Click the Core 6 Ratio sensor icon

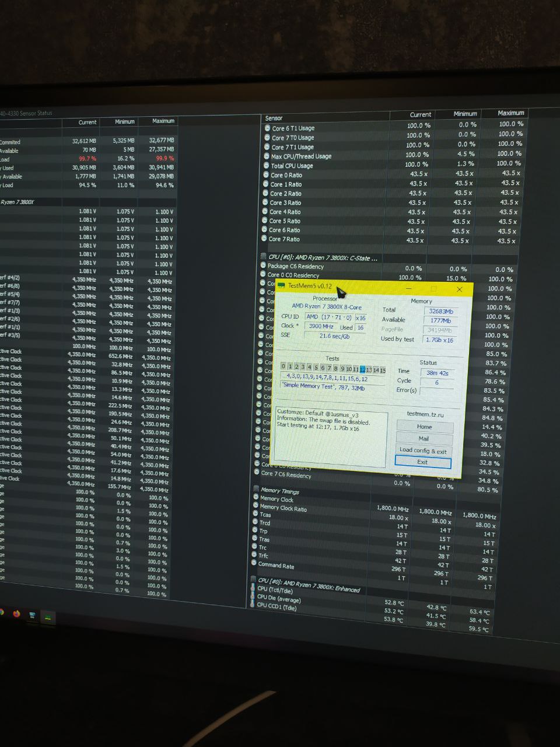coord(264,229)
